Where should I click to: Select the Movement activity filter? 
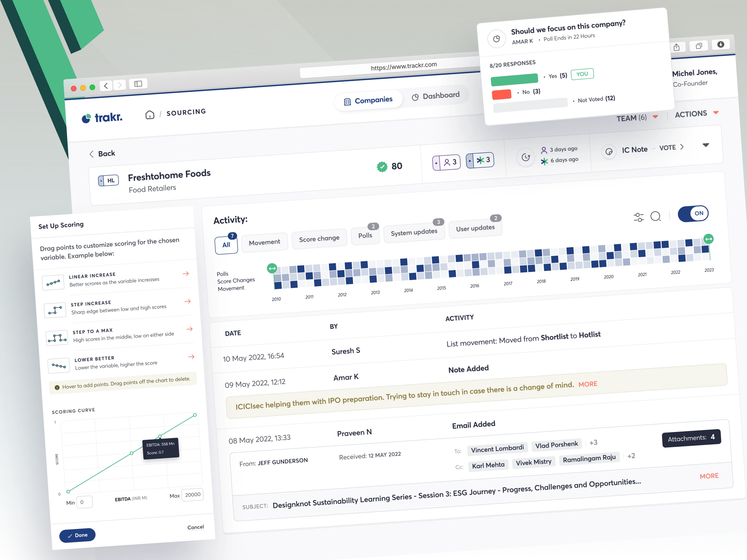tap(264, 242)
